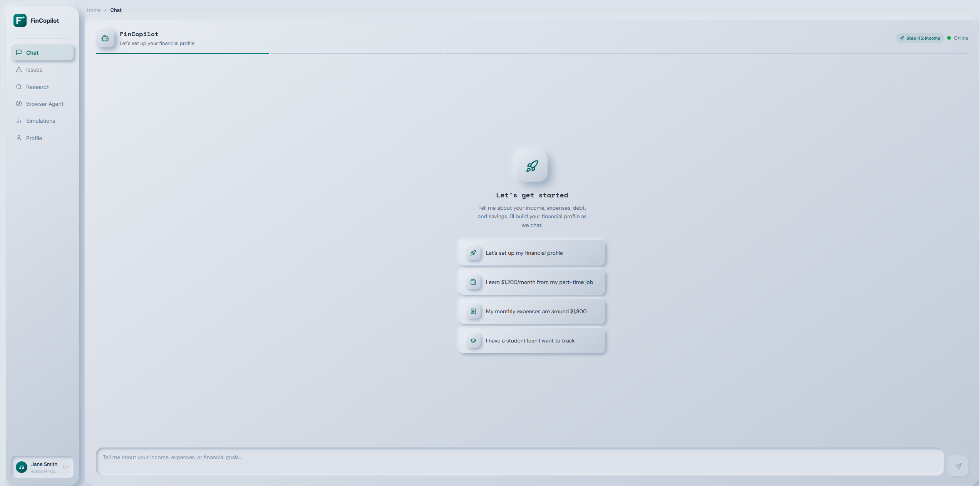
Task: Choose 'Let's set up my financial profile'
Action: coord(532,253)
